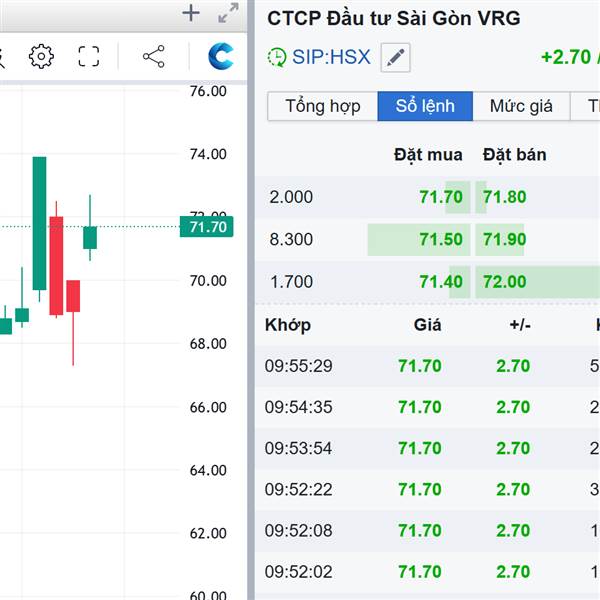
Task: Click the Đặt bán column header
Action: point(514,155)
